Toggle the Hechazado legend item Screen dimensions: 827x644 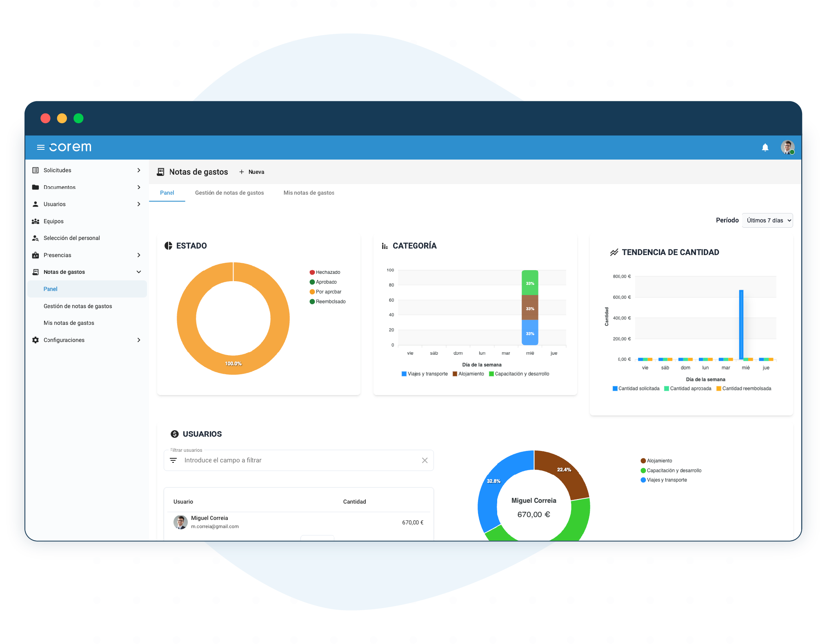click(325, 272)
